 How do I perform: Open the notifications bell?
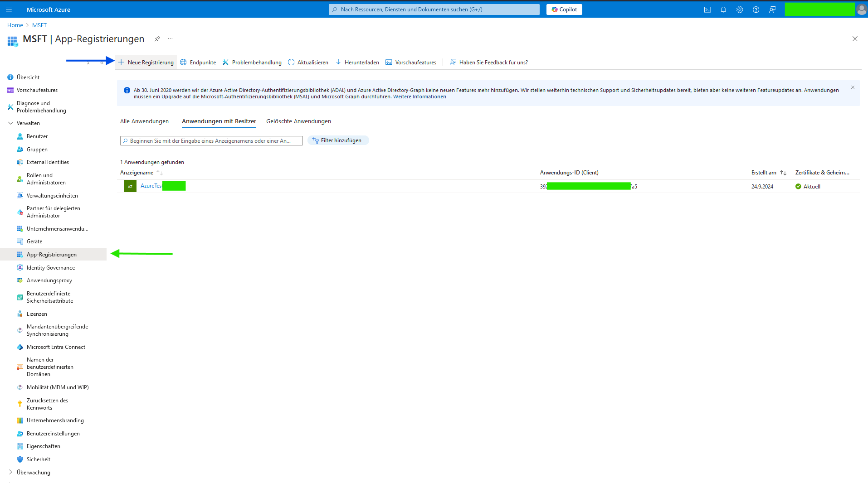click(x=723, y=10)
